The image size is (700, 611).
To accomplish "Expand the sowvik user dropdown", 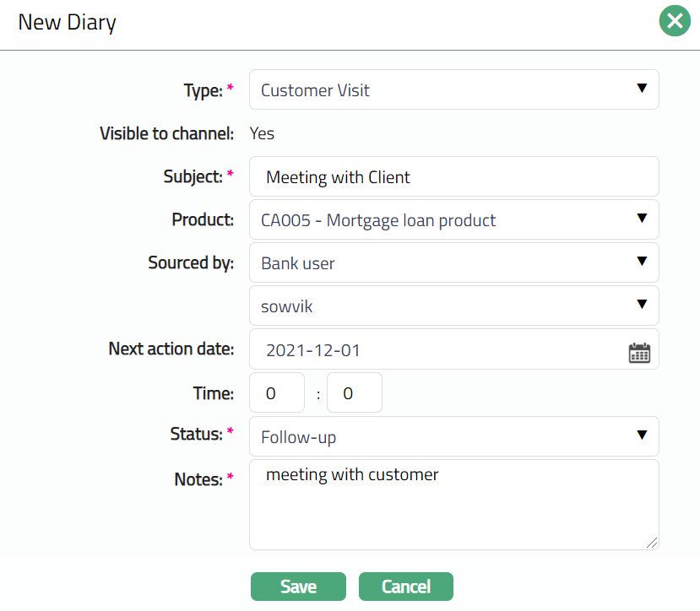I will (x=453, y=306).
